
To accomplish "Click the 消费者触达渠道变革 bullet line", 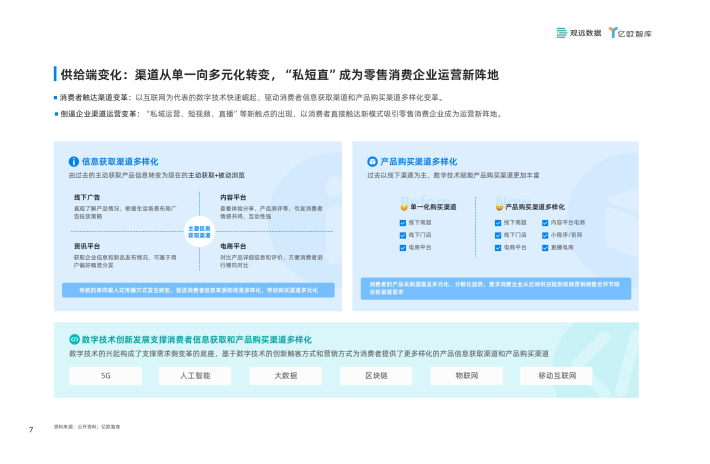I will click(x=252, y=98).
